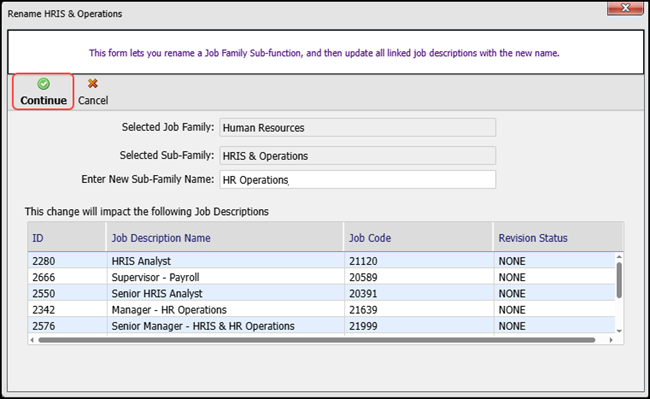Click the table's vertical scrollbar thumb
This screenshot has height=399, width=650.
click(x=619, y=280)
